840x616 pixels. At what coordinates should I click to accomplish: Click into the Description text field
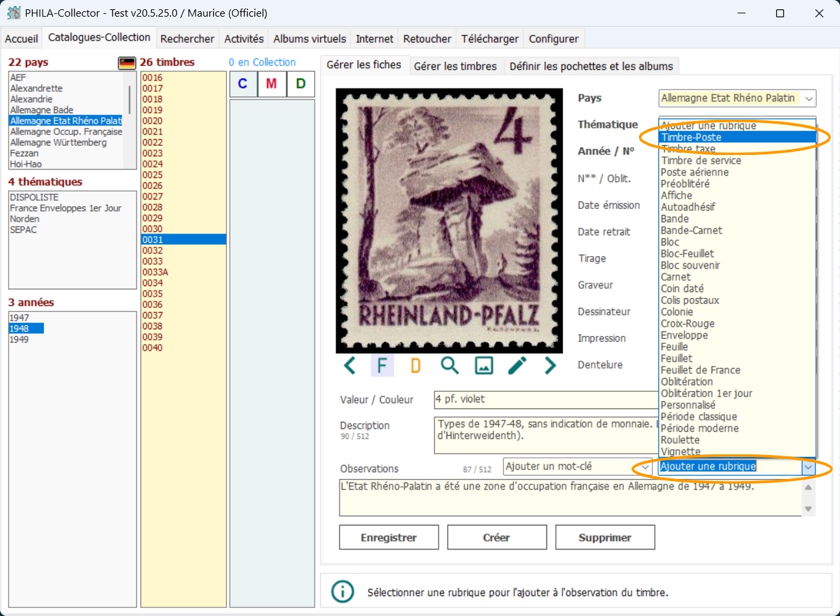(546, 435)
